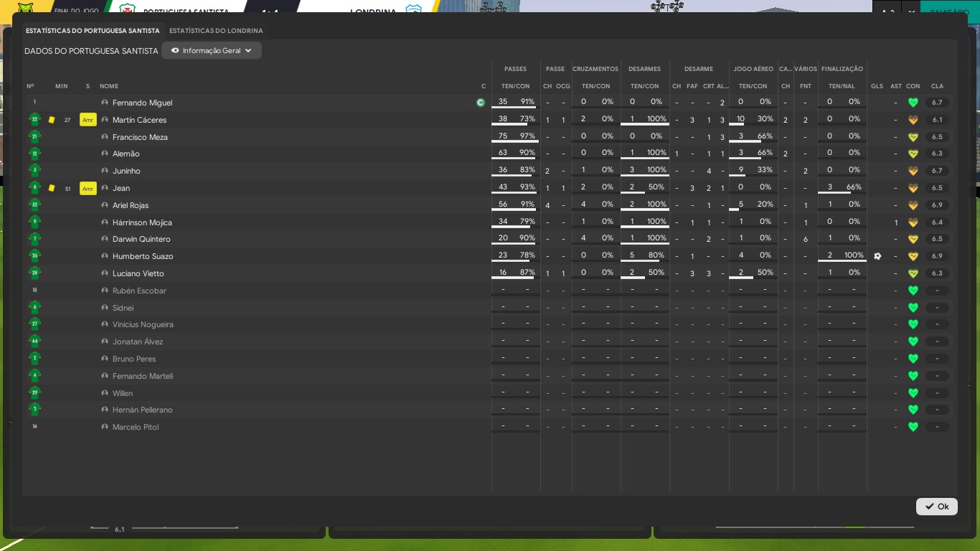Click the FINALIZAÇÃO column group header

coord(842,69)
